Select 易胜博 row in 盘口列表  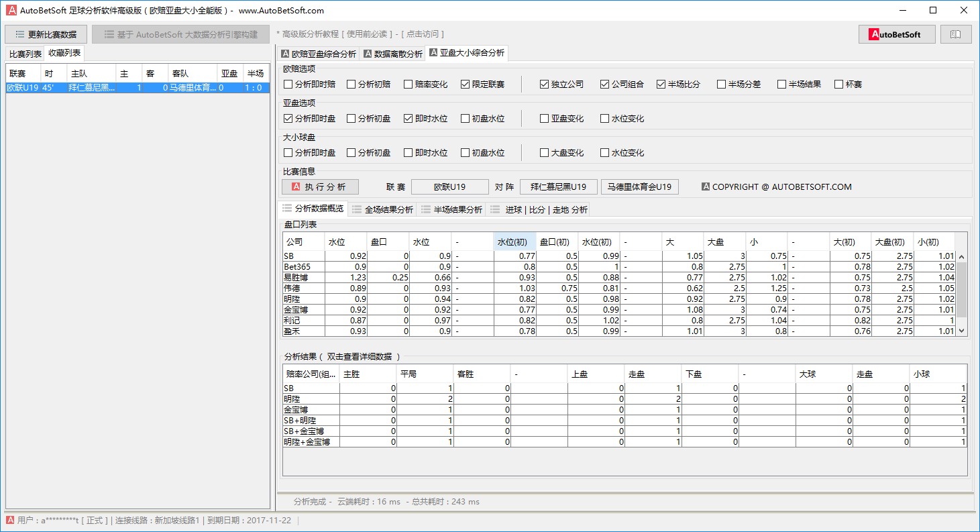[x=619, y=278]
